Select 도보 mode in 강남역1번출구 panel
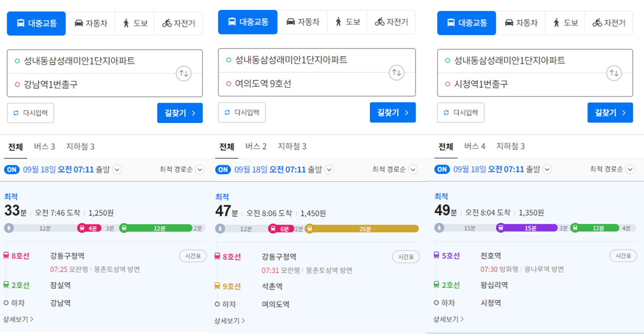The width and height of the screenshot is (644, 334). tap(135, 23)
